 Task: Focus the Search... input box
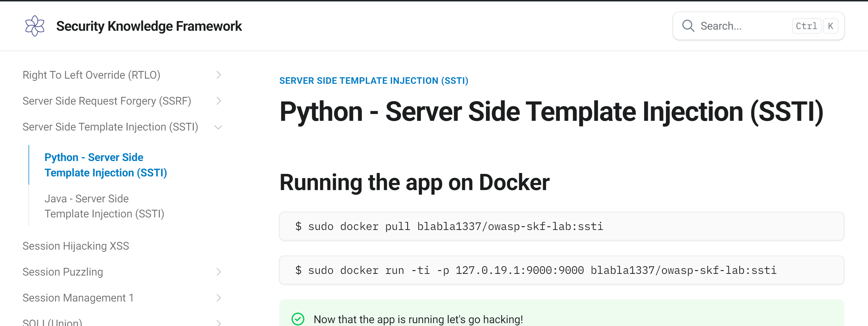[758, 26]
